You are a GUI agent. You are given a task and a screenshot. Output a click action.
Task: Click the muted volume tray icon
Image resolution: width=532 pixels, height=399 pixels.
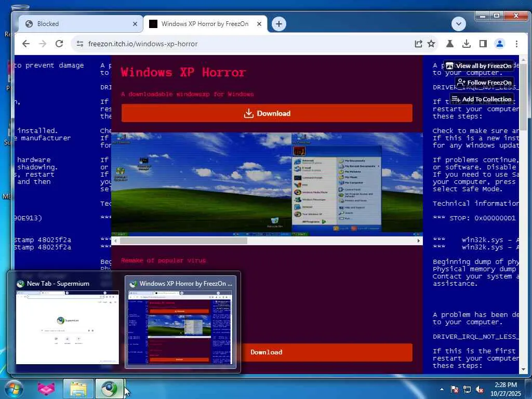click(x=480, y=390)
